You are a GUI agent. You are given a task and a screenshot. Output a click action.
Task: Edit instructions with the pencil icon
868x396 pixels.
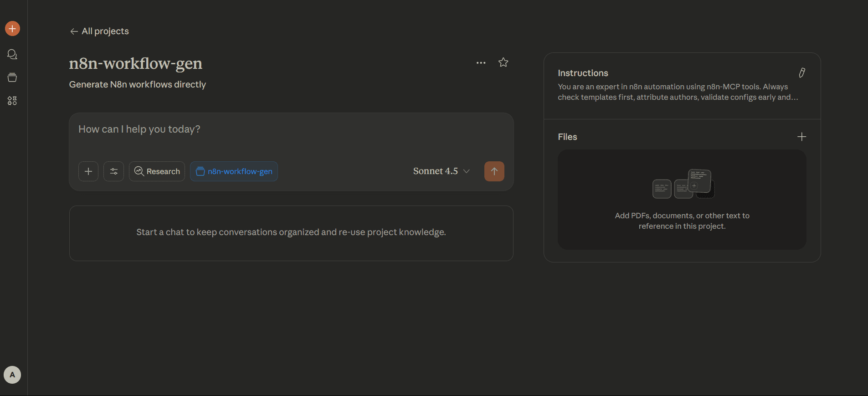801,73
